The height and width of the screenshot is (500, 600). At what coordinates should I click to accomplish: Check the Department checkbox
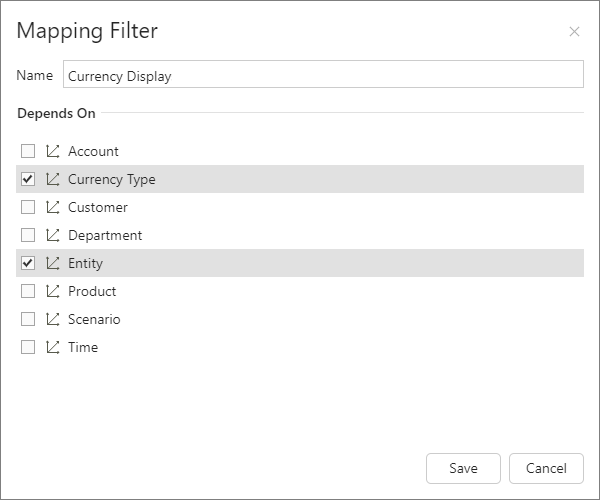click(x=28, y=235)
